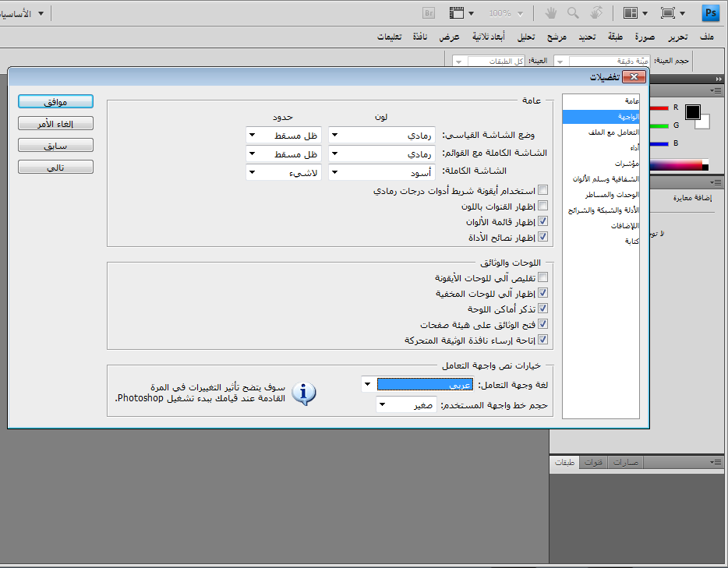Select 'الوحدات والمساطر' Units and Rulers category
The height and width of the screenshot is (568, 728).
tap(601, 195)
